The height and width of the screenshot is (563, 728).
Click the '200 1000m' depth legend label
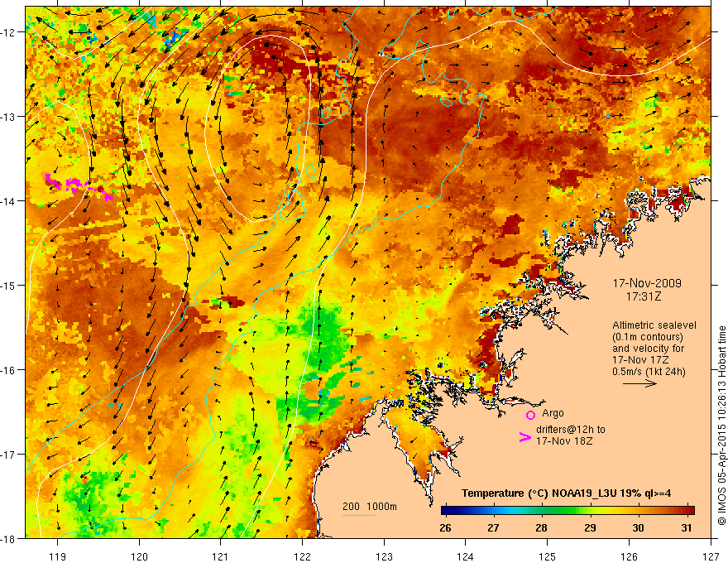pos(370,507)
